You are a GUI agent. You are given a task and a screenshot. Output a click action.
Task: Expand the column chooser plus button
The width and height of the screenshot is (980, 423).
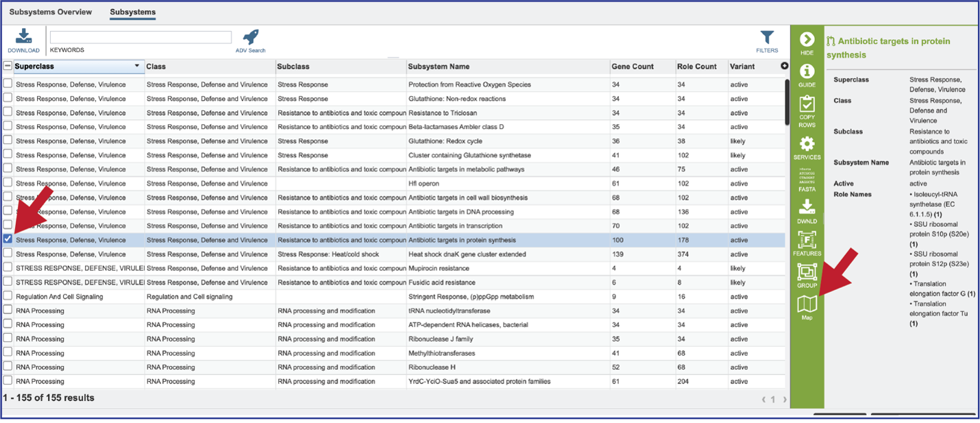(x=784, y=67)
